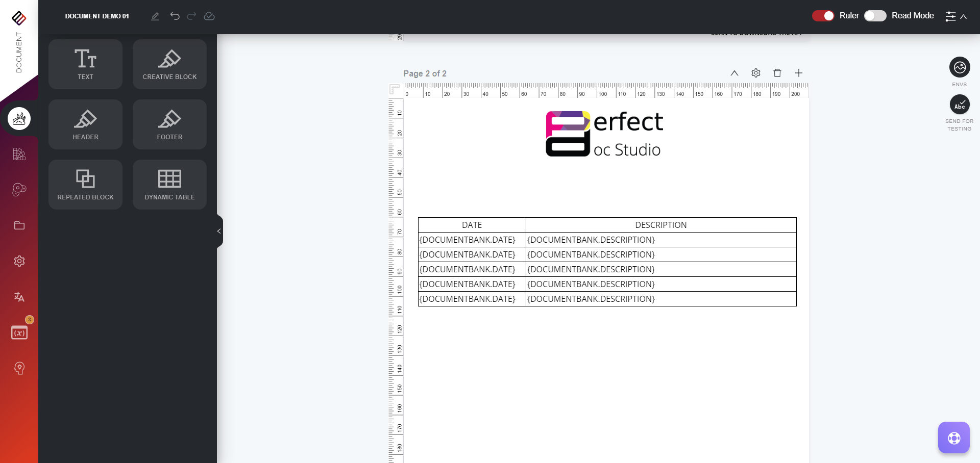Insert a Dynamic Table
This screenshot has width=980, height=463.
pos(169,185)
